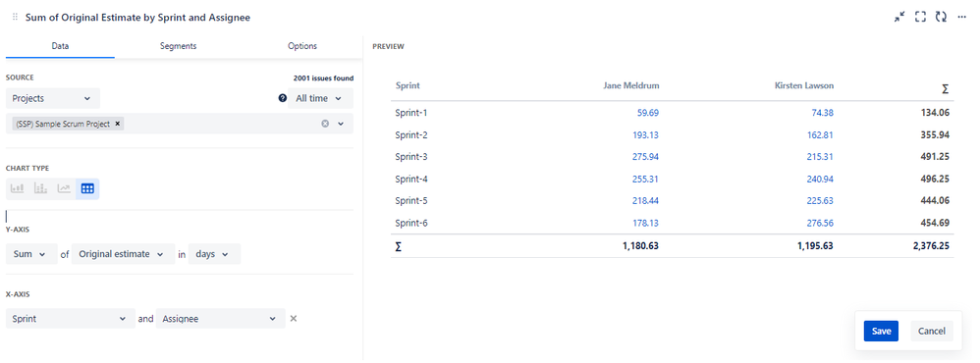The width and height of the screenshot is (980, 363).
Task: Open Kirsten Lawson's Sprint-6 value 276.56
Action: 820,223
